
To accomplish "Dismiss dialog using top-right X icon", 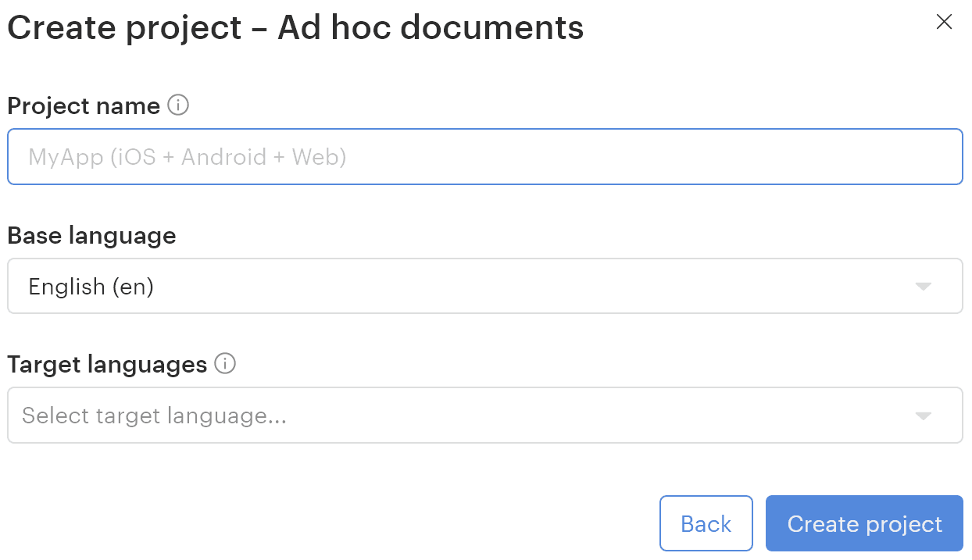I will (x=944, y=22).
